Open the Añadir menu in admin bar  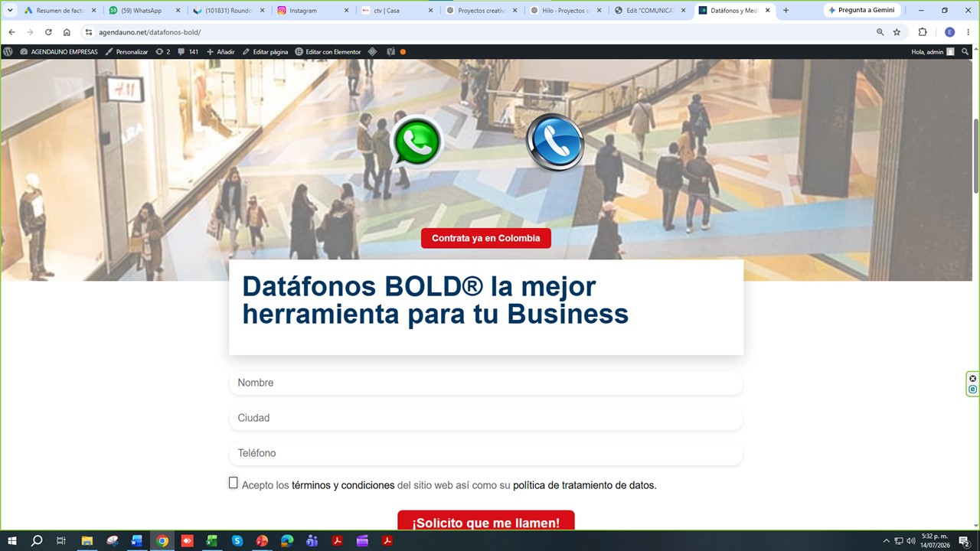tap(220, 52)
